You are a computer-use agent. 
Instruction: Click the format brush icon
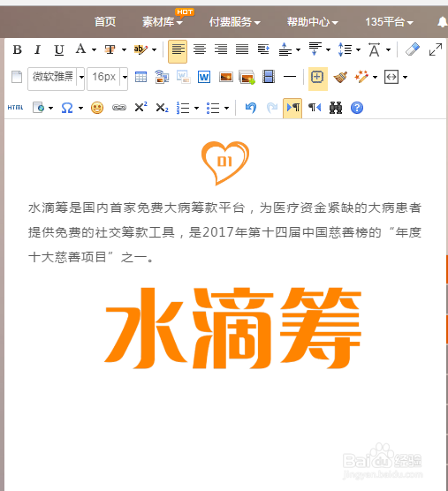point(340,77)
